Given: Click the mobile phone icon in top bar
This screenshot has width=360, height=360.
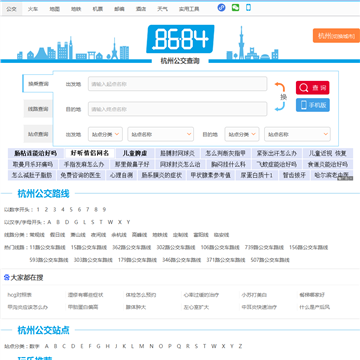Looking at the screenshot, I should pos(248,7).
